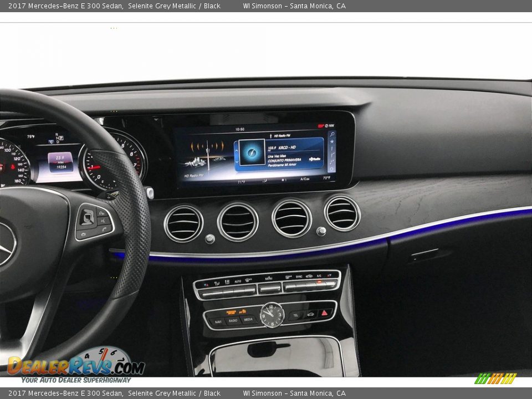Tap the music note icon on the sidebar
The image size is (532, 399).
pyautogui.click(x=332, y=161)
